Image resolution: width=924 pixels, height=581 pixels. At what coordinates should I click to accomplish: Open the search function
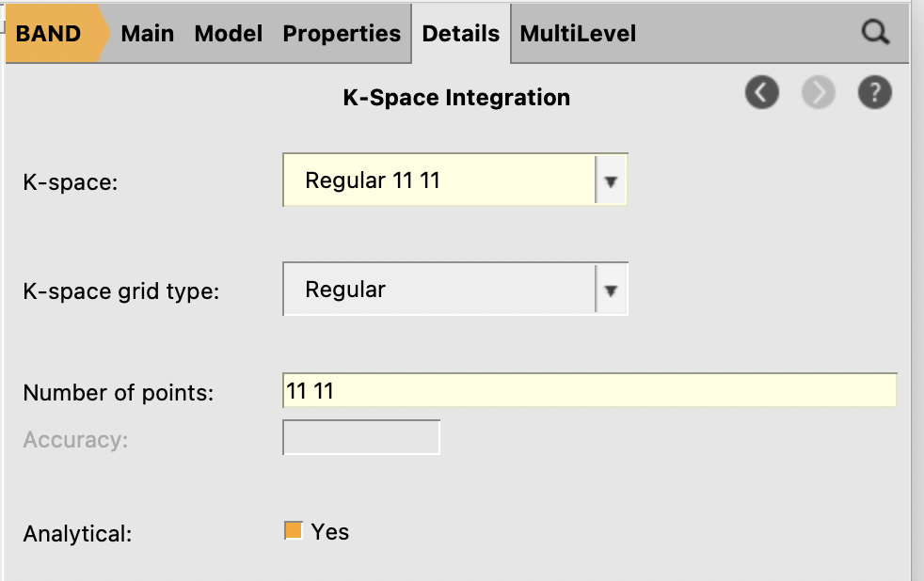pos(875,32)
